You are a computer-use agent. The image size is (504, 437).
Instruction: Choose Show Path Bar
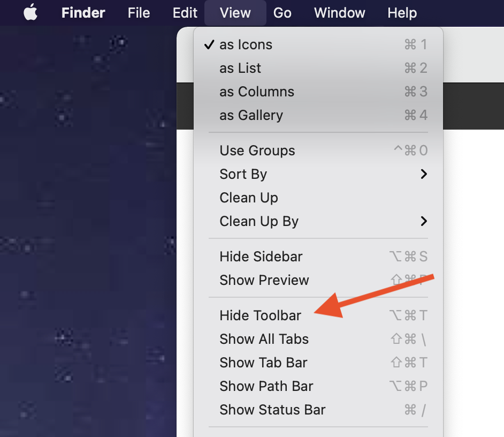coord(318,386)
